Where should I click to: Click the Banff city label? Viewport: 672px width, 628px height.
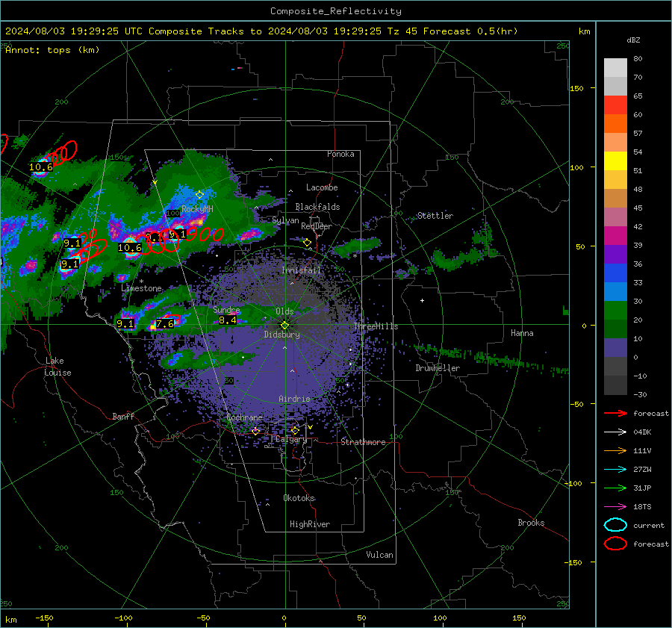123,416
